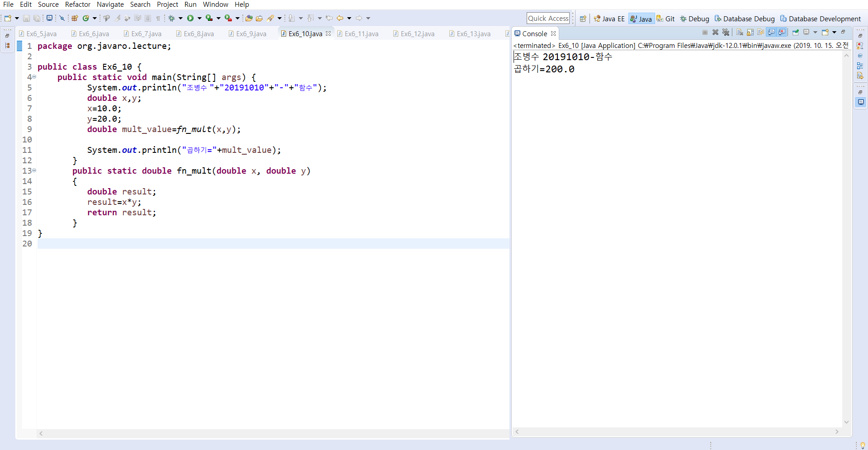
Task: Switch to the Database Debug perspective
Action: pyautogui.click(x=745, y=19)
